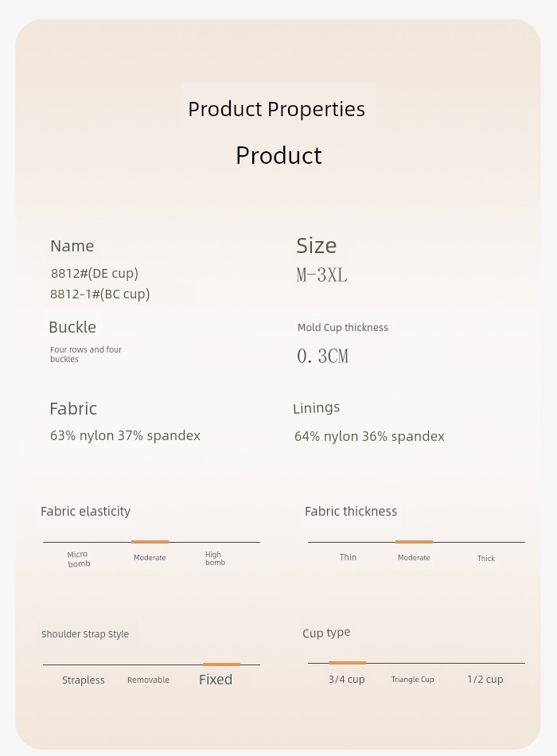Click the 63% nylon 37% spandex fabric text
This screenshot has width=557, height=756.
pyautogui.click(x=125, y=435)
